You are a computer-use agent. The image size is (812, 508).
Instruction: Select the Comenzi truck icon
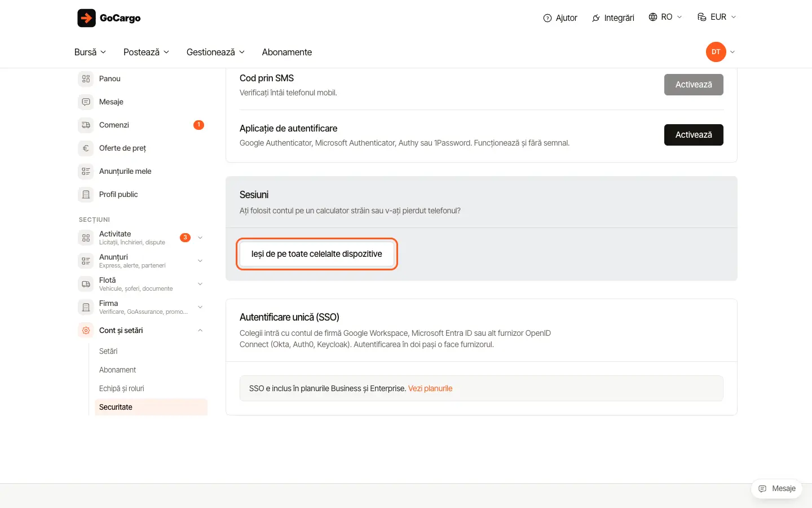[86, 125]
